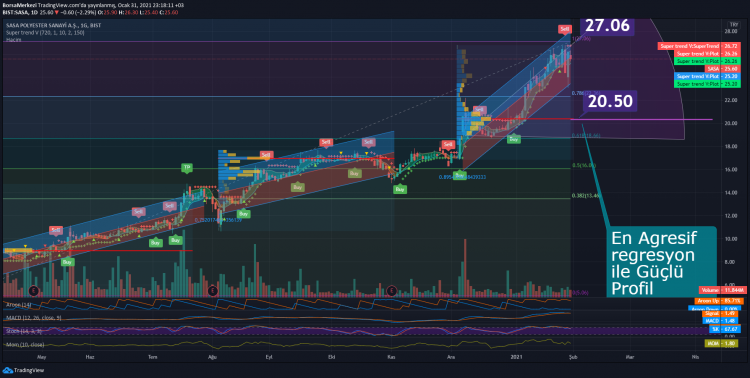Click the May label on time axis
The width and height of the screenshot is (750, 378).
coord(41,357)
